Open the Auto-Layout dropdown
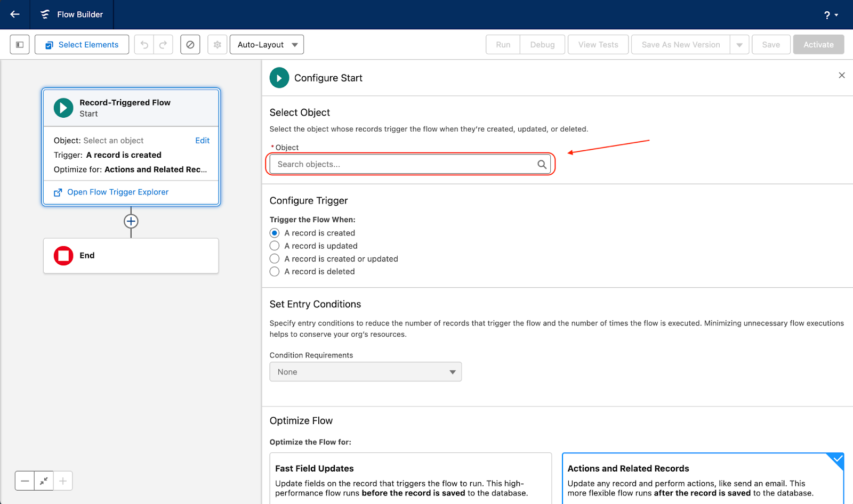This screenshot has height=504, width=853. [267, 45]
